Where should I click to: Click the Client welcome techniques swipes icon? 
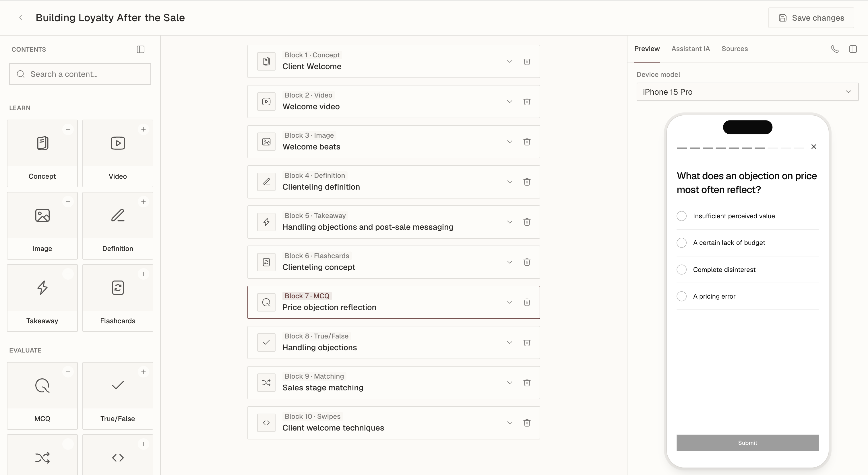coord(266,423)
